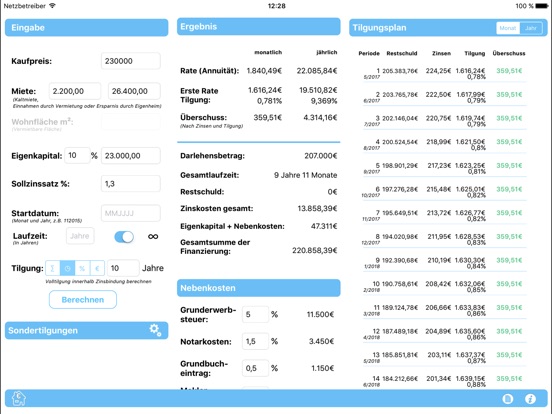Select the percent Tilgung mode
The width and height of the screenshot is (552, 414).
tap(82, 268)
